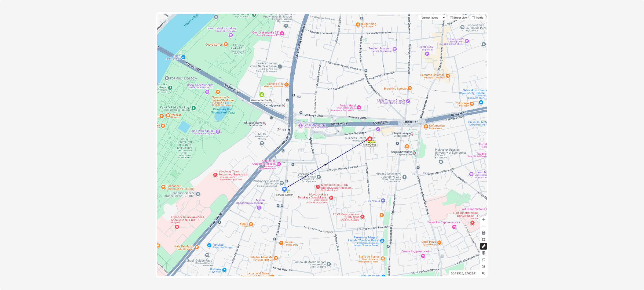Screen dimensions: 644x290
Task: Click the Service Center label
Action: coord(284,195)
